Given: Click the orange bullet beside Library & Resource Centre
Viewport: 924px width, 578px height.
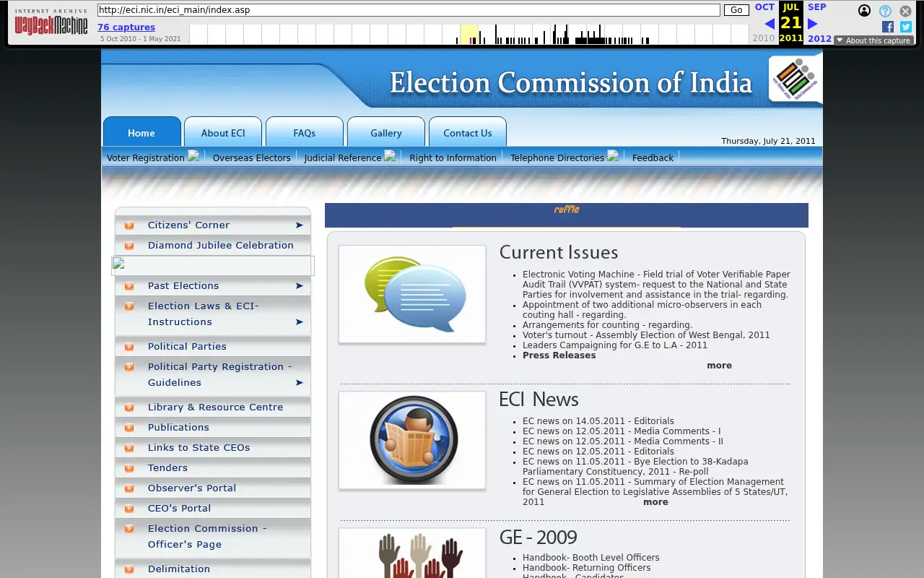Looking at the screenshot, I should pyautogui.click(x=129, y=407).
